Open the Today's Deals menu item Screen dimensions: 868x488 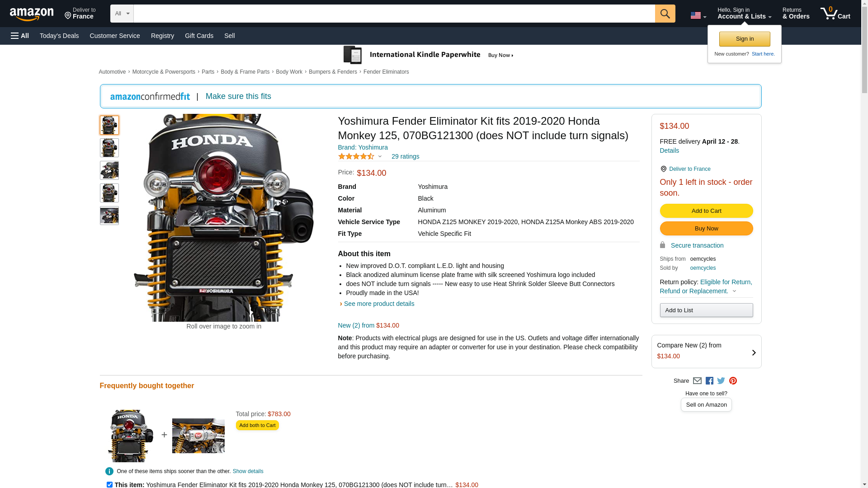point(59,36)
